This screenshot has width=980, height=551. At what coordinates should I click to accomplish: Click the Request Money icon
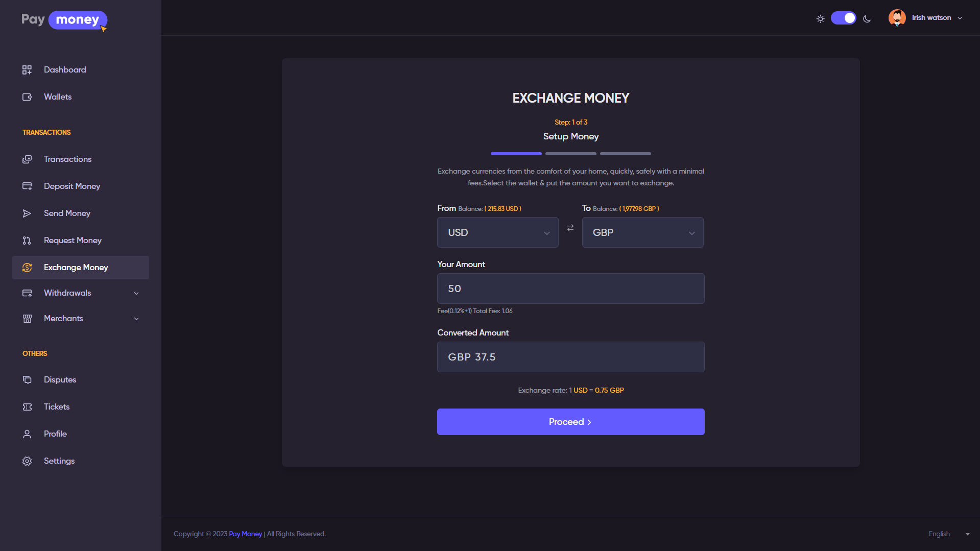27,241
